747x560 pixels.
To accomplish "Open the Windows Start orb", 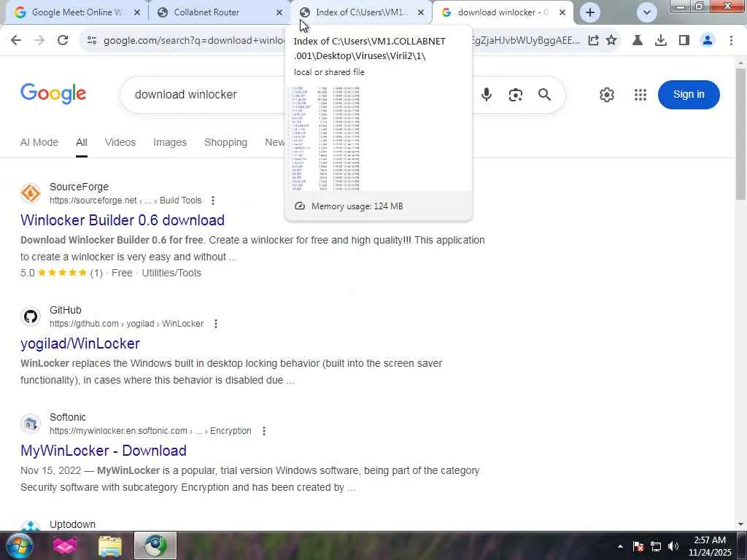I will (x=18, y=545).
